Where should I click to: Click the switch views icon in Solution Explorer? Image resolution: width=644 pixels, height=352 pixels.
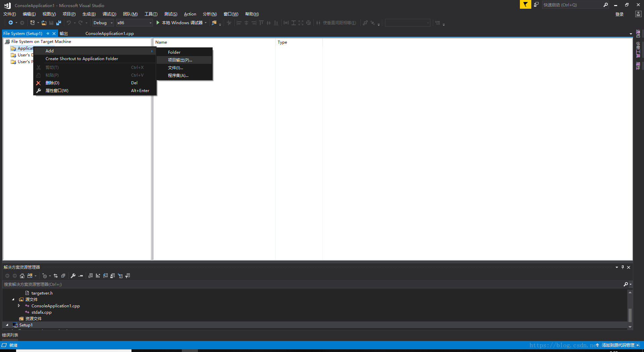coord(30,276)
